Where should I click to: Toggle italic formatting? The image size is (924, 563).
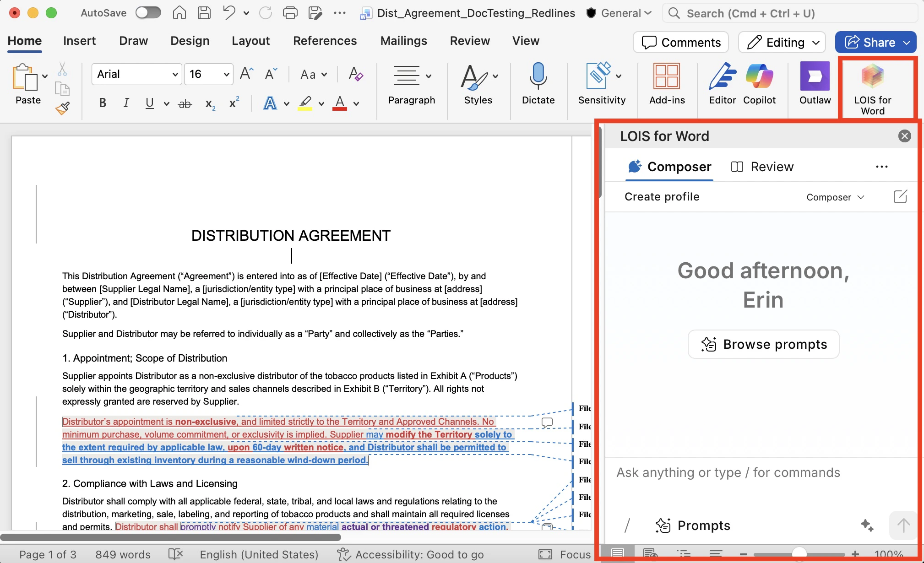pyautogui.click(x=126, y=103)
